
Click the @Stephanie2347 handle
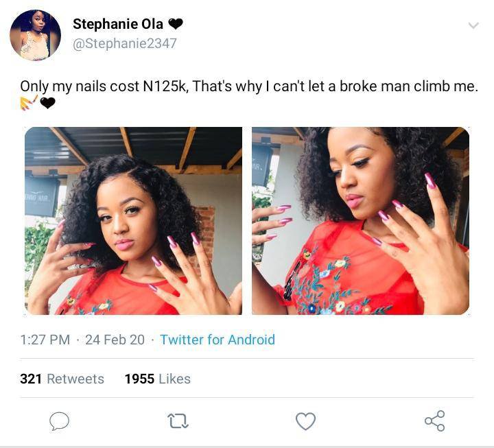click(125, 43)
